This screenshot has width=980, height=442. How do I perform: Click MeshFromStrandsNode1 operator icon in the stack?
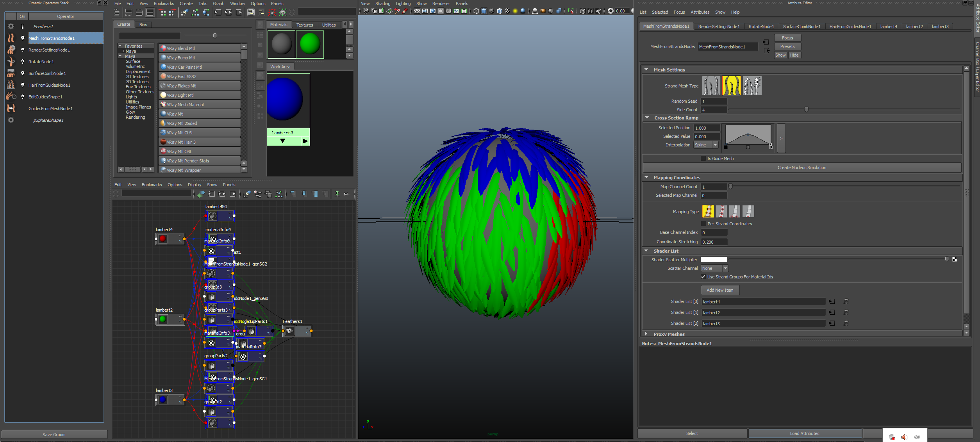coord(11,38)
